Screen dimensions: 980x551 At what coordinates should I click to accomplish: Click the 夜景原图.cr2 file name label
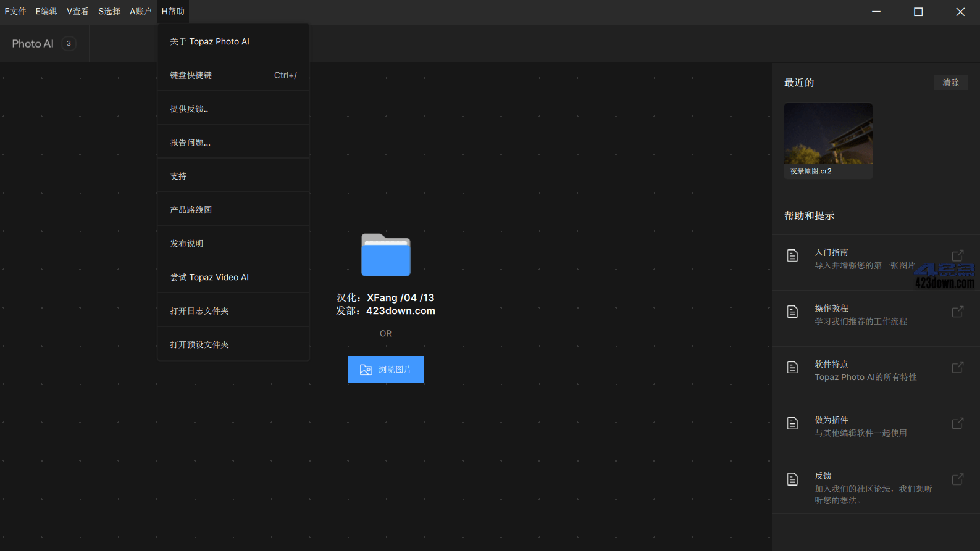[x=811, y=171]
